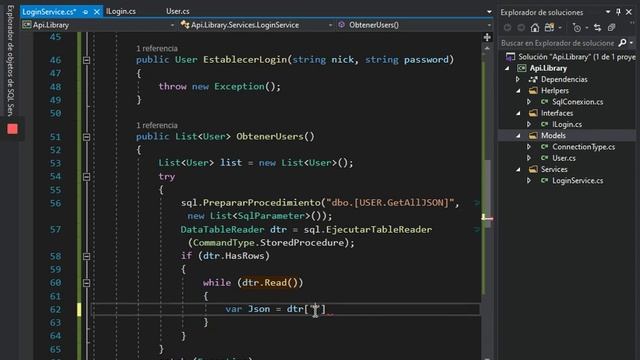
Task: Collapse the ObtenerUsers method at line 51
Action: (86, 137)
